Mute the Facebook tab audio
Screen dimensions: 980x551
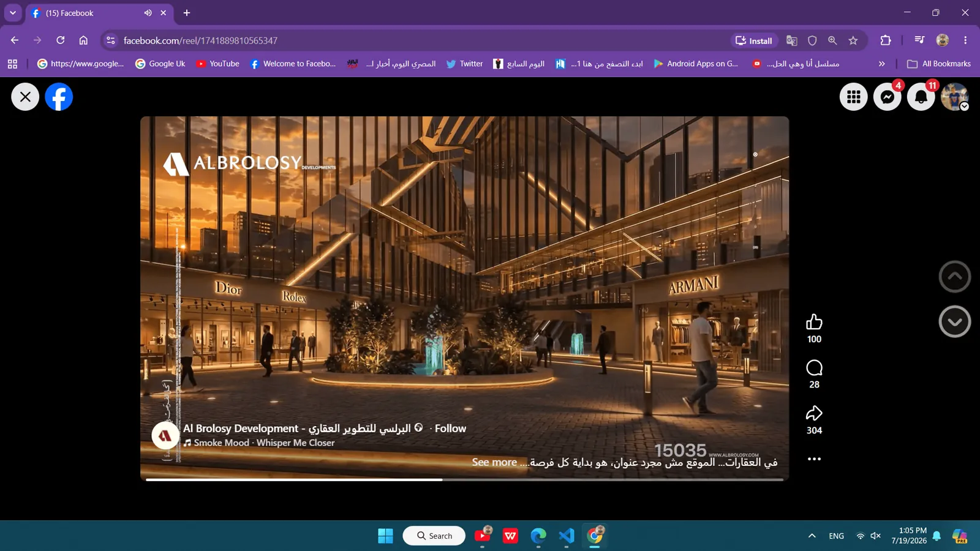tap(148, 13)
